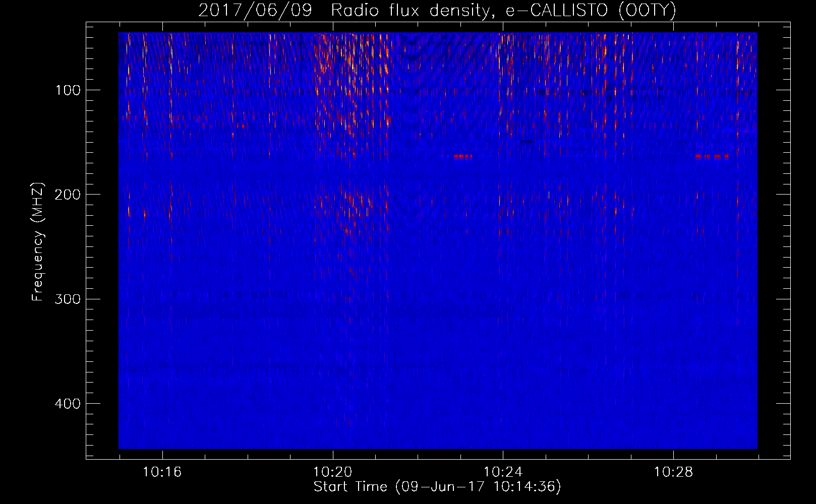Image resolution: width=816 pixels, height=504 pixels.
Task: Click the 400 frequency tick label
Action: coord(68,404)
